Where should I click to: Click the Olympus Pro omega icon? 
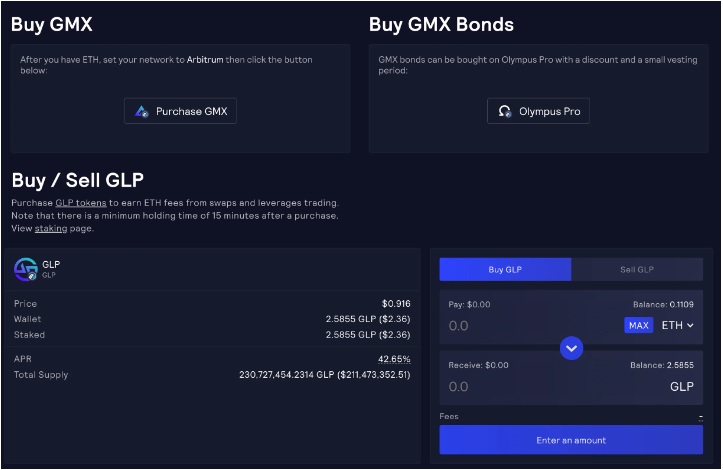coord(505,112)
